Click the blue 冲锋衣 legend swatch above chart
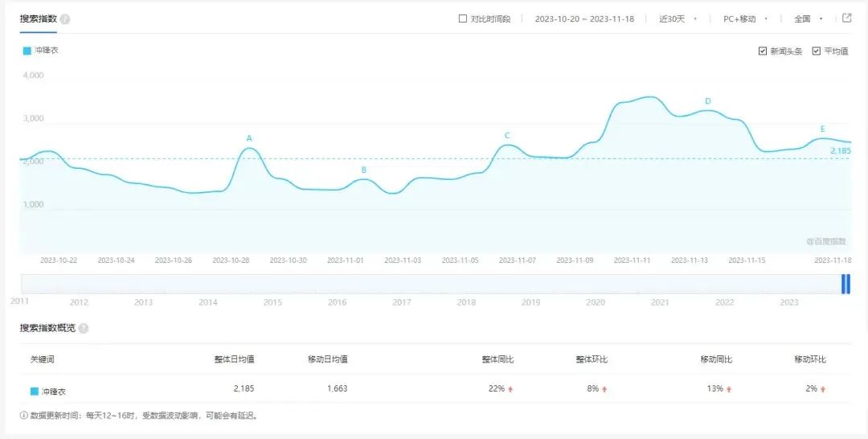 click(27, 50)
